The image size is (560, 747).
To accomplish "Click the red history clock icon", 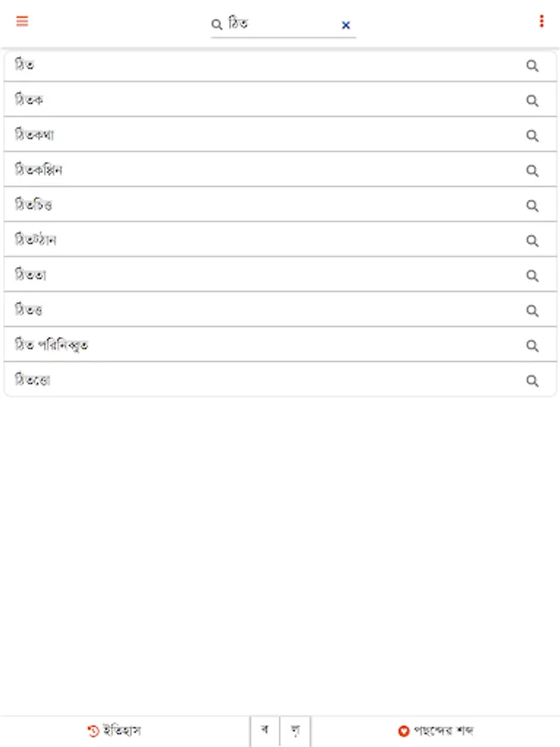I will (x=93, y=731).
